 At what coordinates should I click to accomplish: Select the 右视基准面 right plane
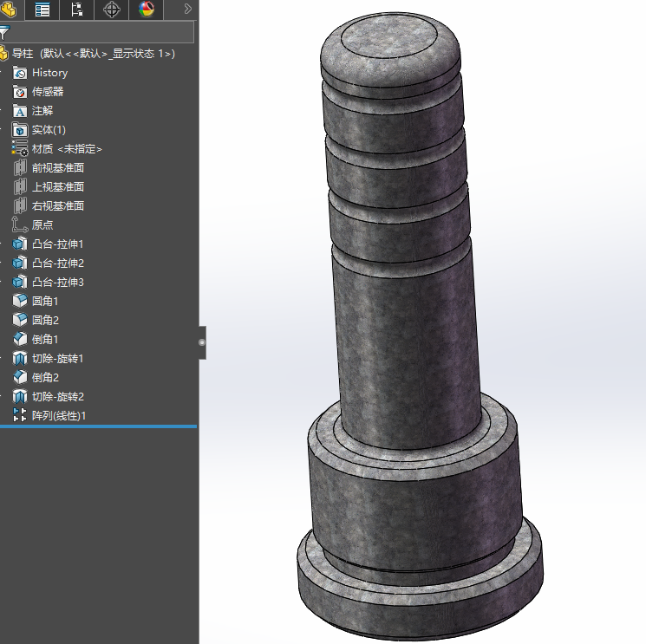[58, 206]
